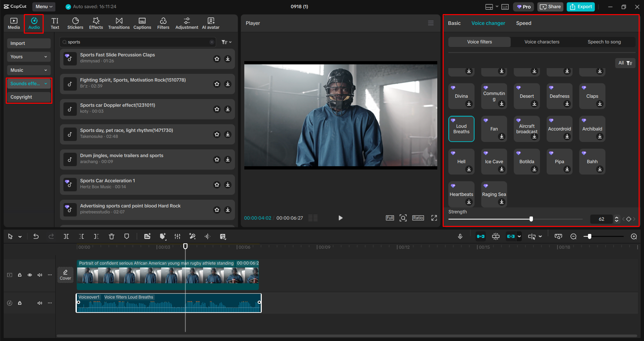
Task: Click the Import button
Action: (x=29, y=43)
